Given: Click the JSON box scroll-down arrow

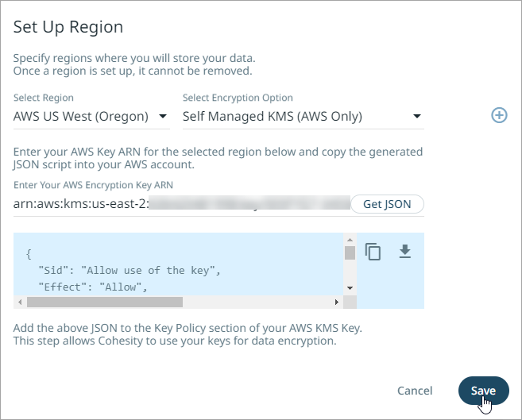Looking at the screenshot, I should point(350,287).
